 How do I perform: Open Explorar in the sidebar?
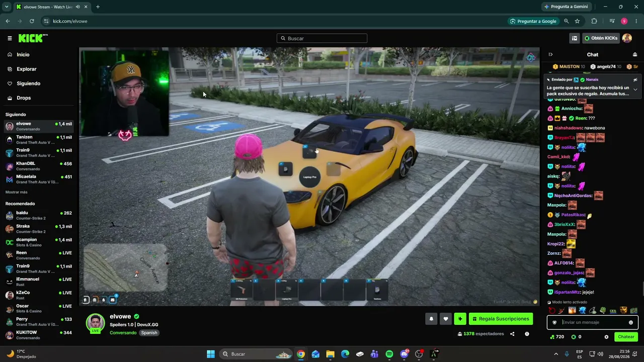pyautogui.click(x=26, y=69)
